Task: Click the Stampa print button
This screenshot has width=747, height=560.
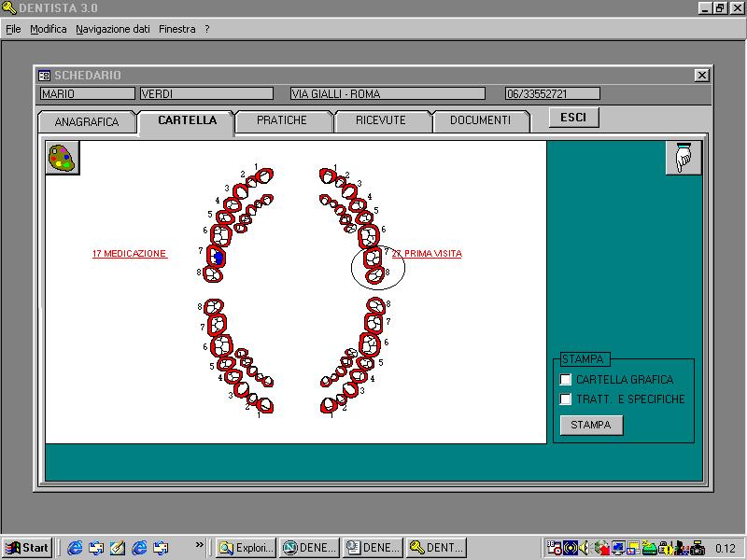Action: pyautogui.click(x=591, y=425)
